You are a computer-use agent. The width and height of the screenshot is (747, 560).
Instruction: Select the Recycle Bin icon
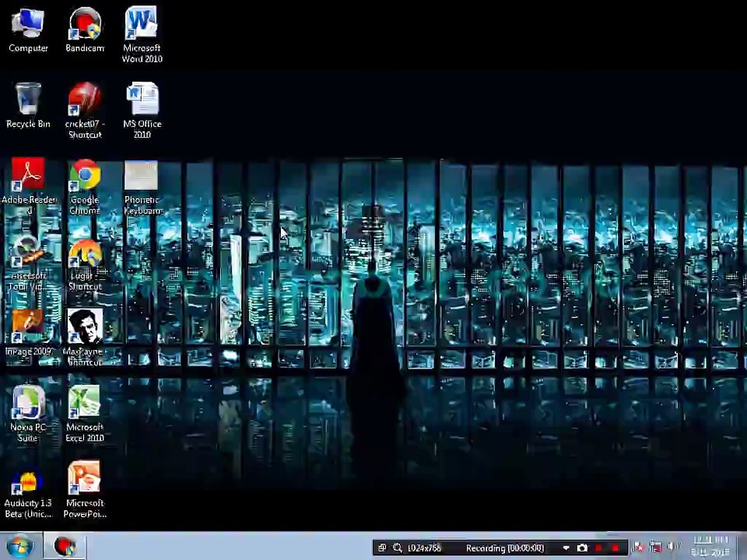coord(28,106)
